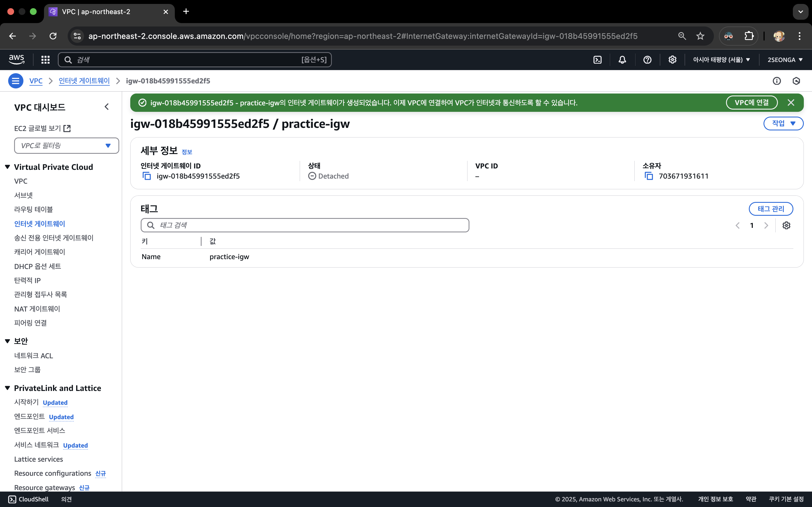This screenshot has height=507, width=812.
Task: Click the 태그 검색 input field
Action: pyautogui.click(x=305, y=225)
